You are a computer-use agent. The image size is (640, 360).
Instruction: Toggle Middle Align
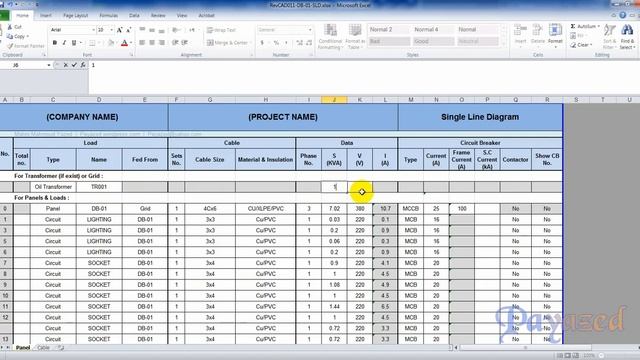152,30
